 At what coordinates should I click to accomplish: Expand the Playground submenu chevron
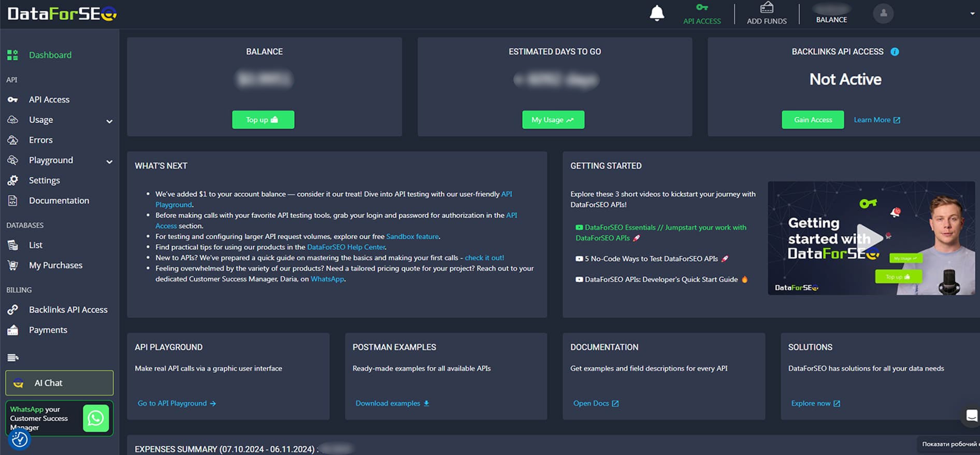coord(109,162)
